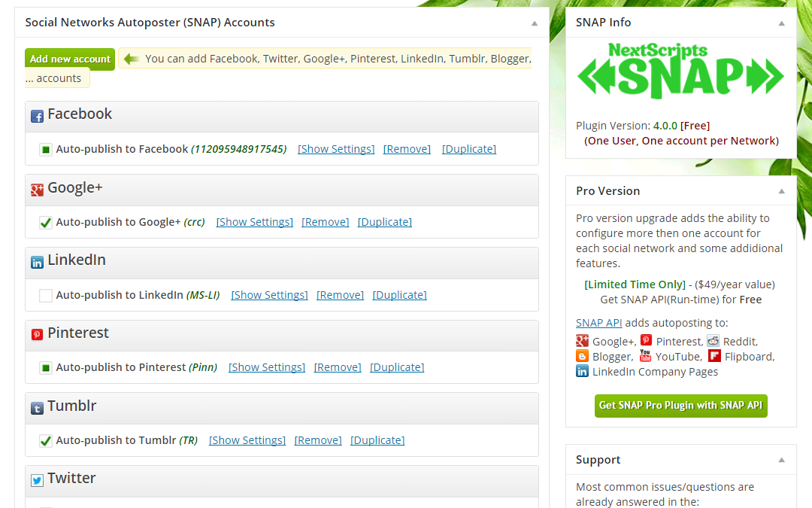Click Pinterest icon in Pro Version panel

point(646,340)
